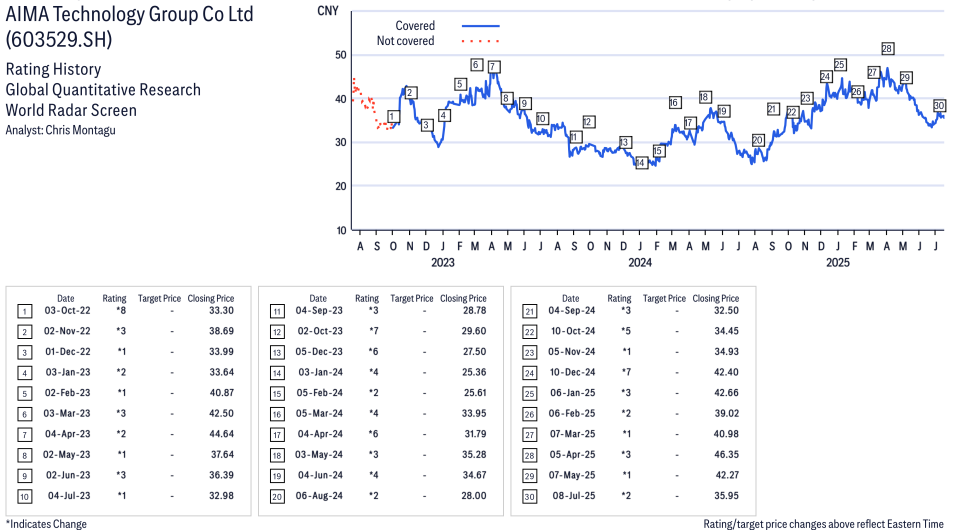Click the date 10-Dec-24
Image resolution: width=955 pixels, height=530 pixels.
click(573, 372)
